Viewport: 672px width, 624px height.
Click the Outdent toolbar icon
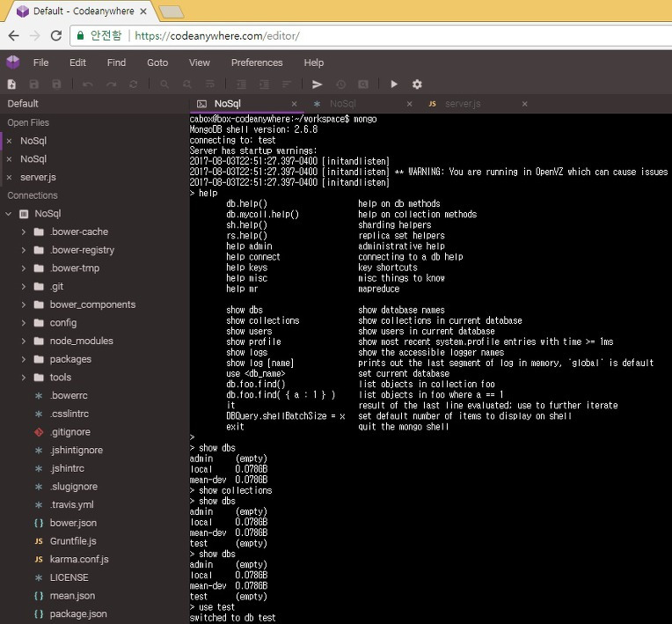(x=241, y=84)
